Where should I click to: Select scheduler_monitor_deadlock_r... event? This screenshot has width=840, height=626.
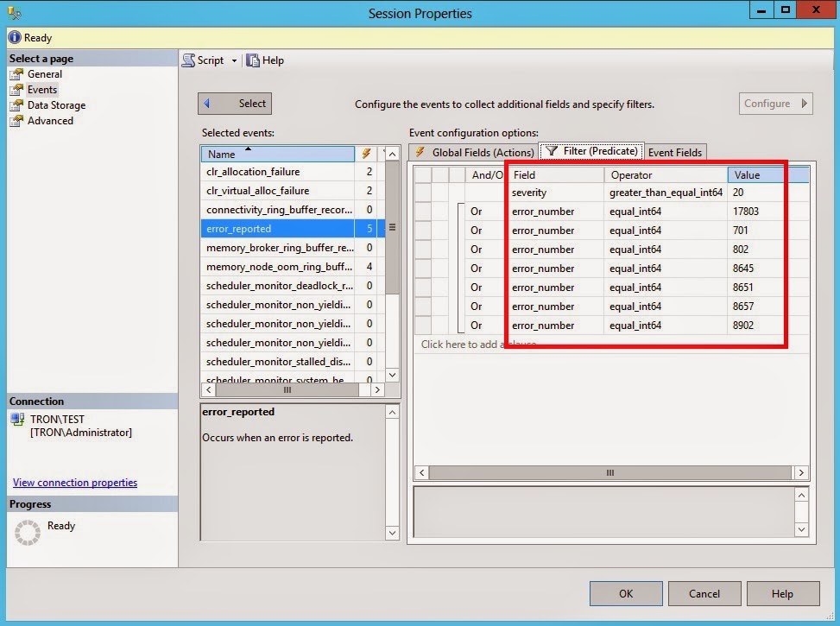pos(277,286)
